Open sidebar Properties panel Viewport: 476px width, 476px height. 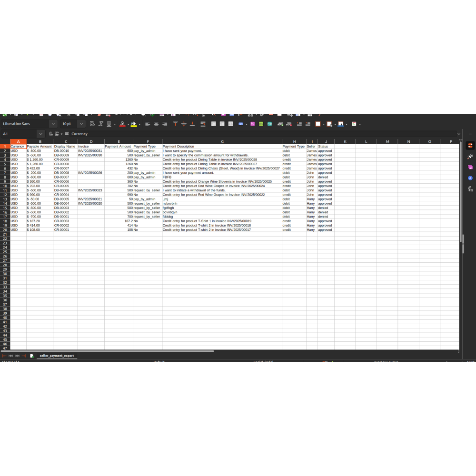pyautogui.click(x=470, y=146)
